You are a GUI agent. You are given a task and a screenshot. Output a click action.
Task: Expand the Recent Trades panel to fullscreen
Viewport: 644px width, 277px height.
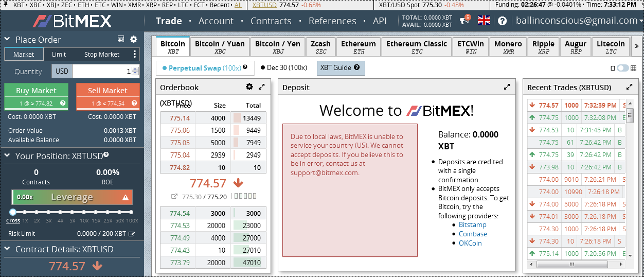pos(629,87)
